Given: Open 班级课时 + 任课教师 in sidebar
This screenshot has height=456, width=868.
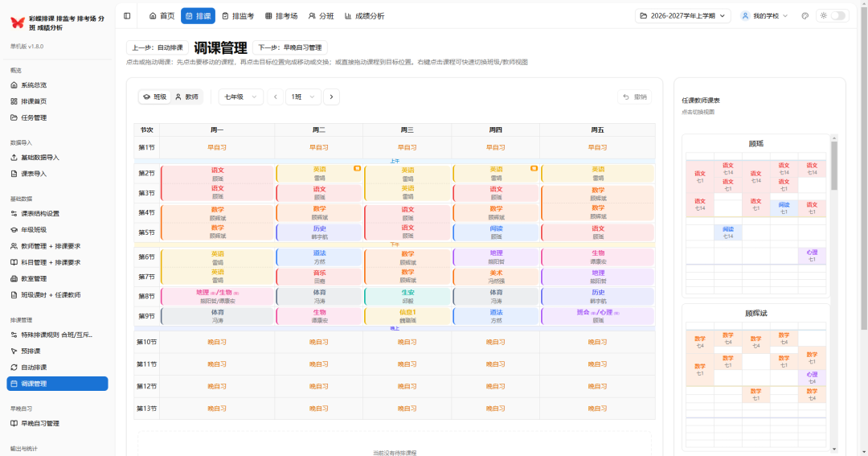Looking at the screenshot, I should click(x=58, y=295).
